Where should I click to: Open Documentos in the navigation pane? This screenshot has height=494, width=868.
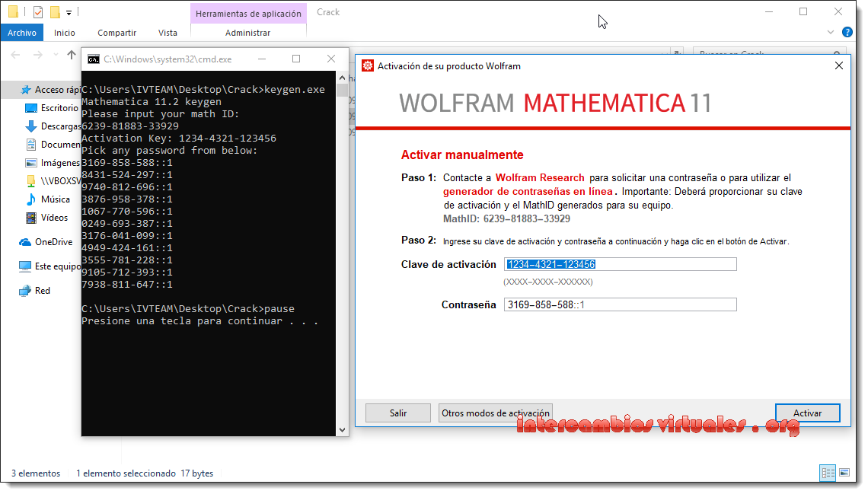53,145
